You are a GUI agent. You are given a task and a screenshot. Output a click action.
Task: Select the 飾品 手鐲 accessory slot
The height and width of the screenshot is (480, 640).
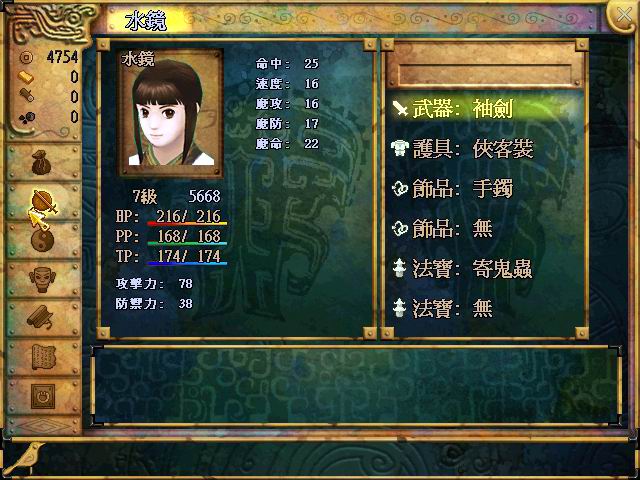pyautogui.click(x=486, y=189)
